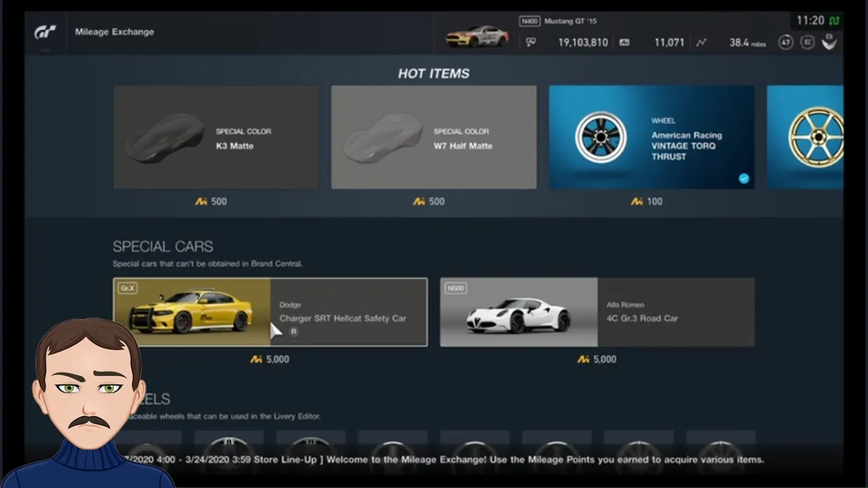Click the 11,071 mileage points value
Viewport: 868px width, 488px height.
[669, 43]
